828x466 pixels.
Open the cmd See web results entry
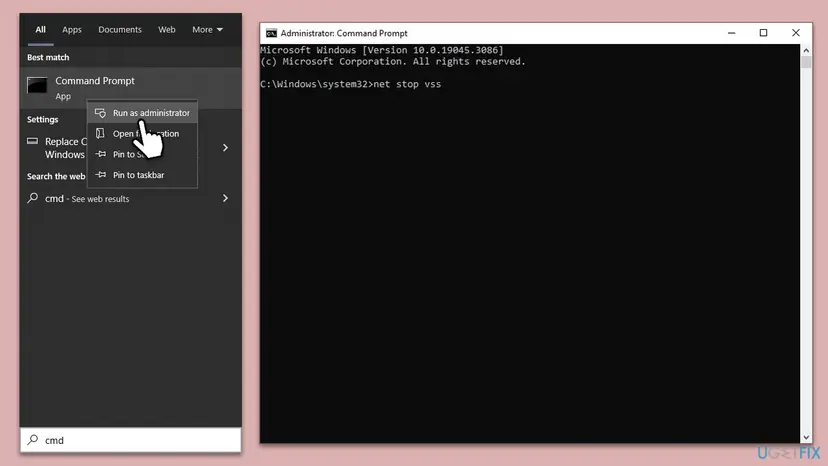(87, 199)
